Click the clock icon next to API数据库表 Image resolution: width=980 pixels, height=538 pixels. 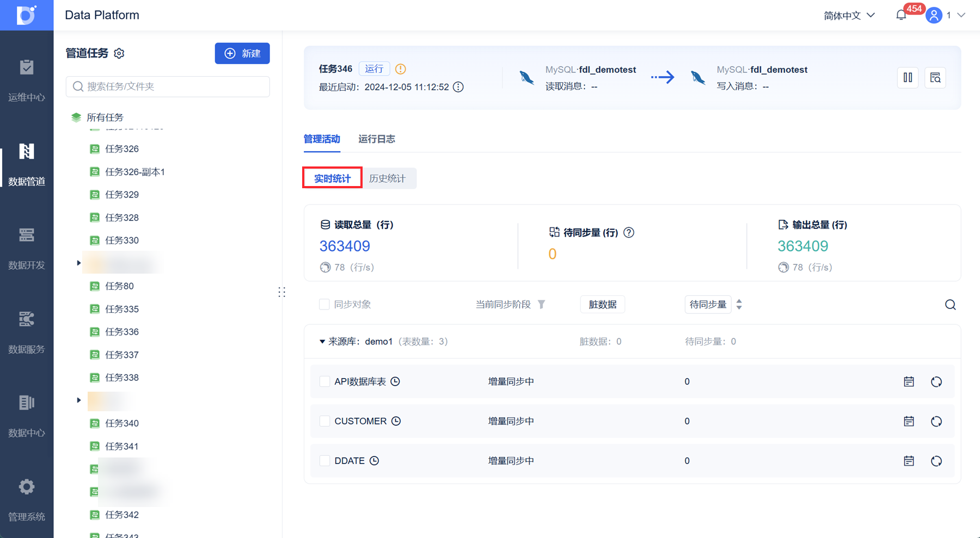point(395,382)
